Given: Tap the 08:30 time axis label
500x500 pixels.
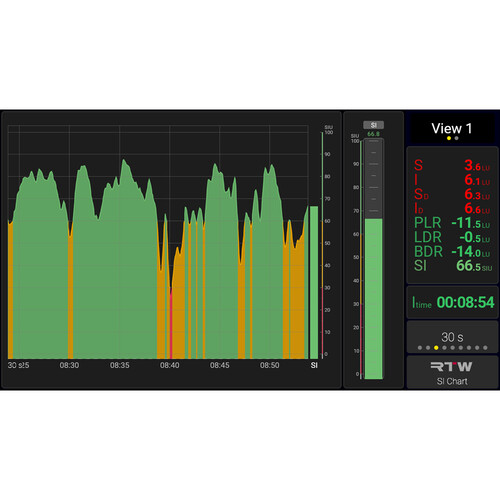Looking at the screenshot, I should click(x=69, y=365).
